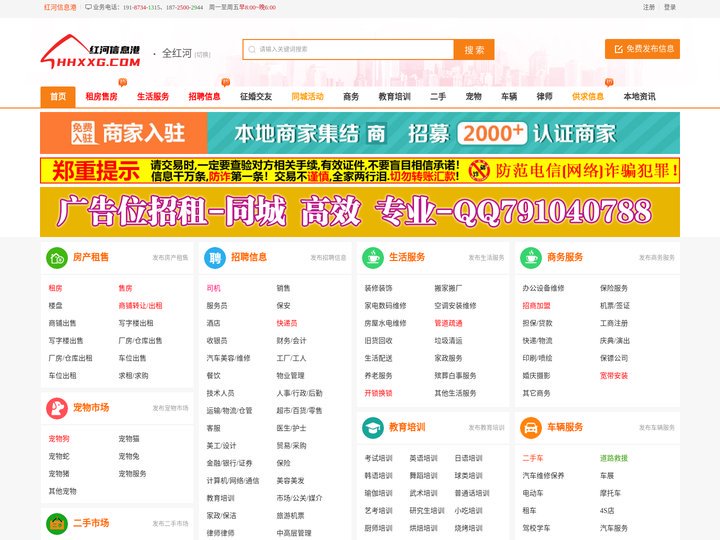Open 舞蹈培训 category

[x=423, y=476]
